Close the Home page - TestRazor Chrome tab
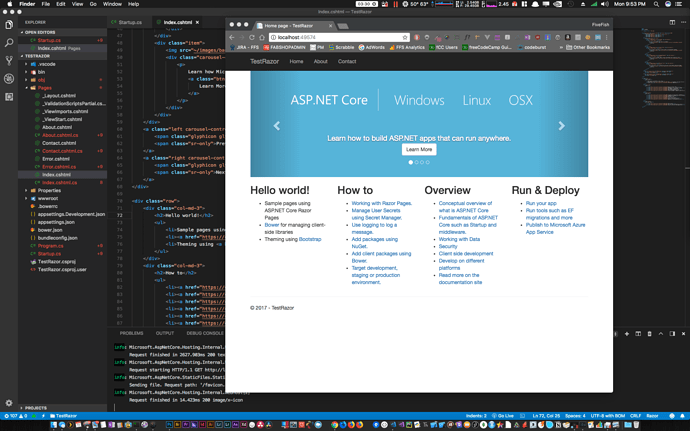The width and height of the screenshot is (690, 431). pyautogui.click(x=330, y=26)
